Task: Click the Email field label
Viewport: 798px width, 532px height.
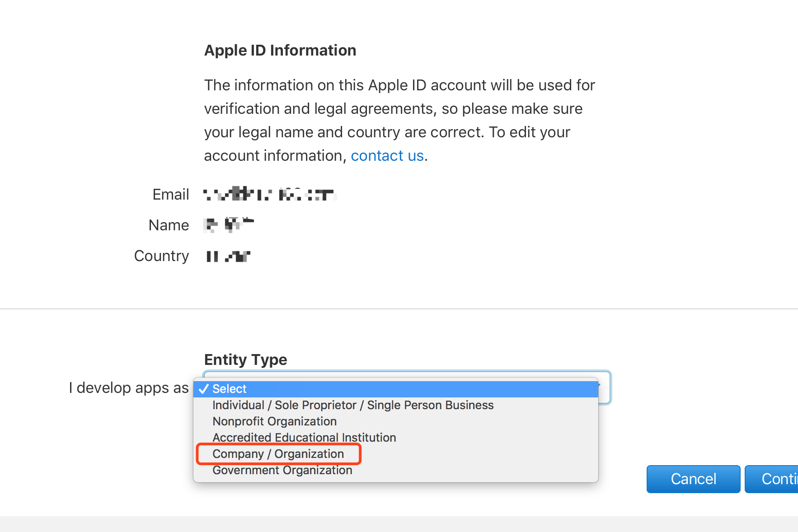Action: click(171, 194)
